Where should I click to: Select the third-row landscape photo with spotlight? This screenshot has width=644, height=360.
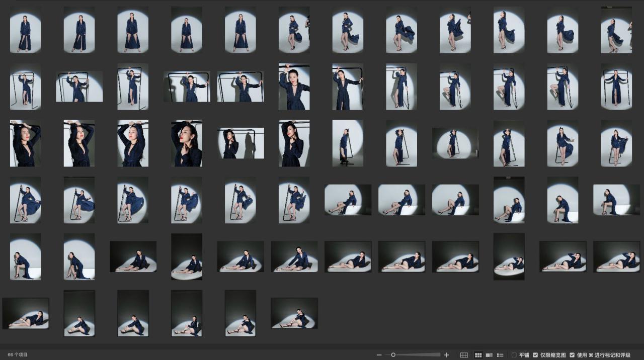(x=455, y=143)
